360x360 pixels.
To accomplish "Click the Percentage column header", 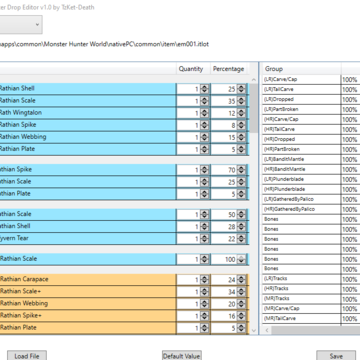I will coord(229,69).
